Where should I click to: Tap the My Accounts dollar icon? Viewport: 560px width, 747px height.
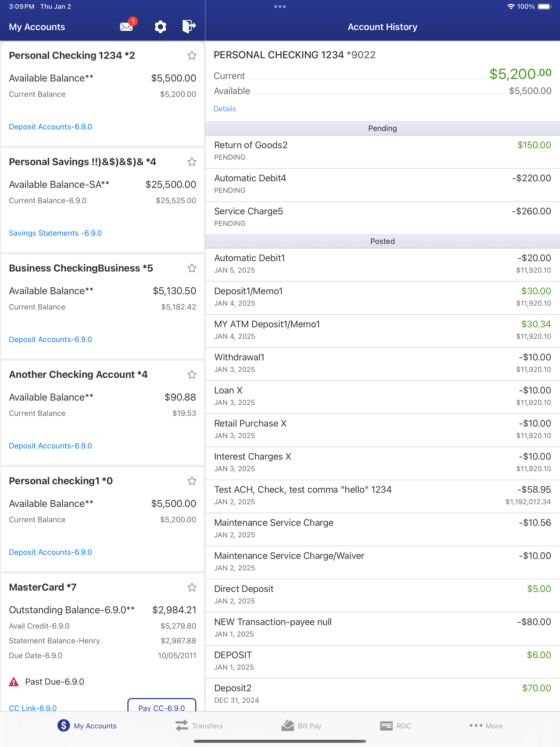click(x=63, y=725)
